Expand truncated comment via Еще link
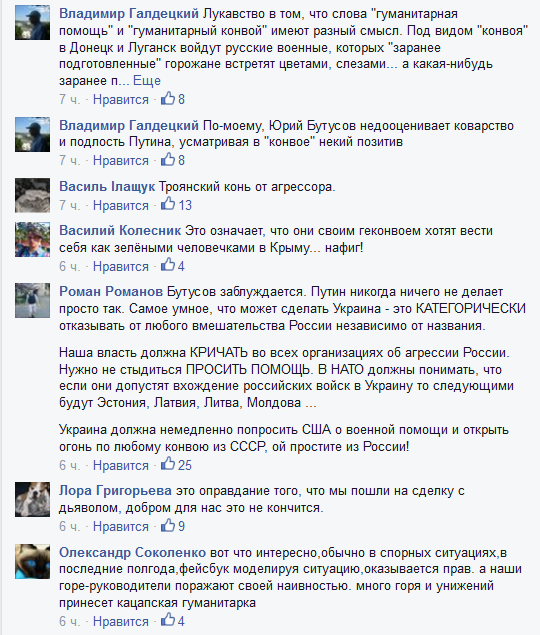The image size is (540, 635). (147, 81)
